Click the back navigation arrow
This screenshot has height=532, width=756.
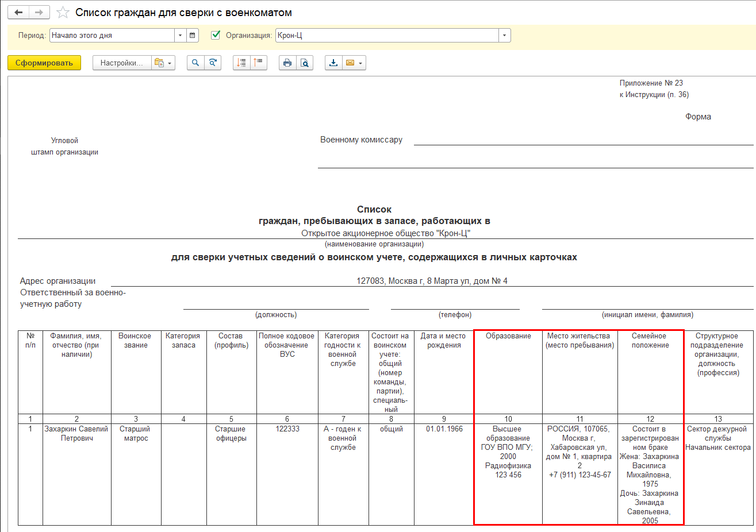[18, 12]
